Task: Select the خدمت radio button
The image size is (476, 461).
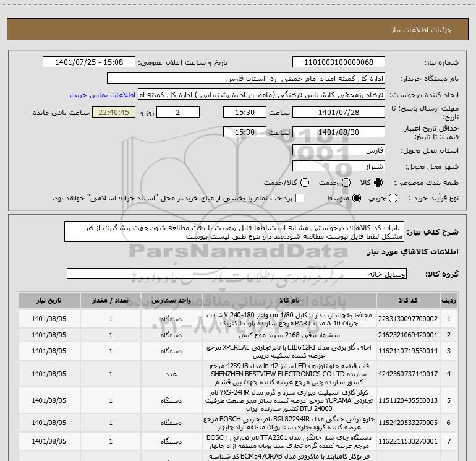Action: coord(346,183)
